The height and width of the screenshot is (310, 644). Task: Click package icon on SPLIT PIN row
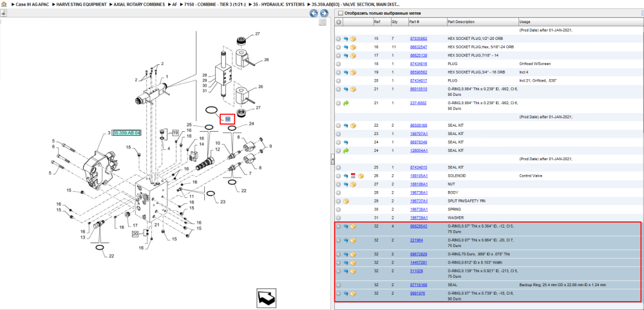(346, 201)
